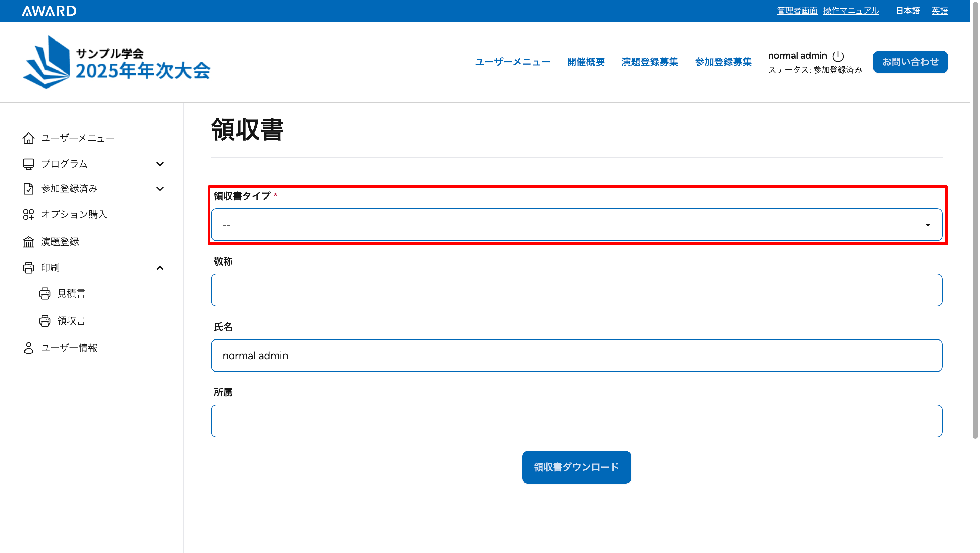
Task: Open ユーザー情報 in the sidebar
Action: (69, 348)
